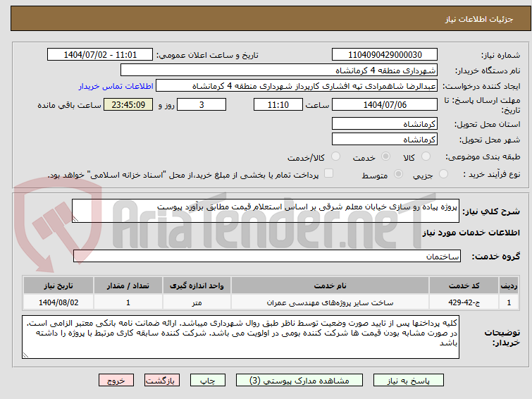
Task: Open مشاهده مدارک پیوستی (3) attachments
Action: (299, 381)
